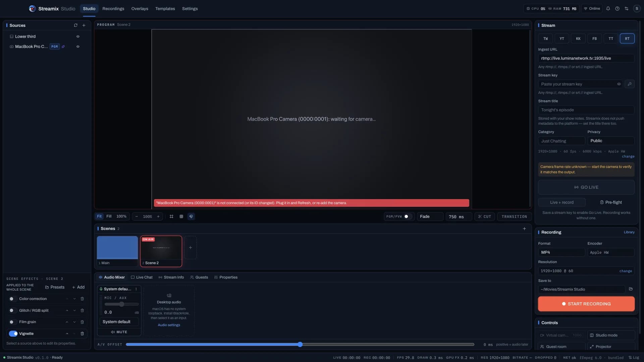Click START RECORDING
This screenshot has height=362, width=644.
coord(586,304)
